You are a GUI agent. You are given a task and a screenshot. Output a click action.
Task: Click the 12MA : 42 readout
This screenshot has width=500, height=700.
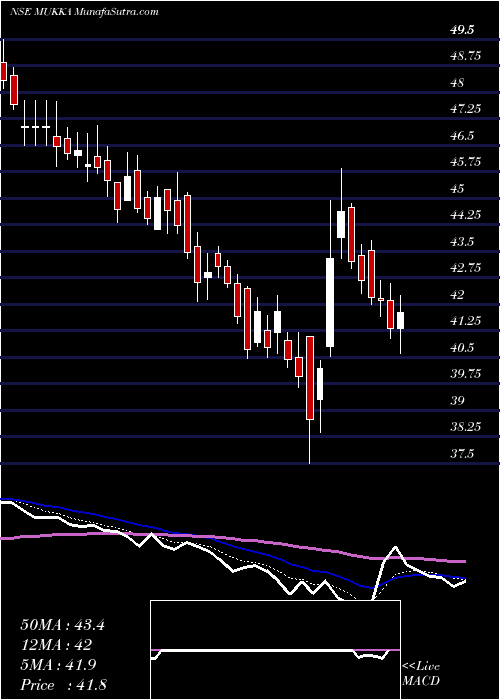(56, 645)
